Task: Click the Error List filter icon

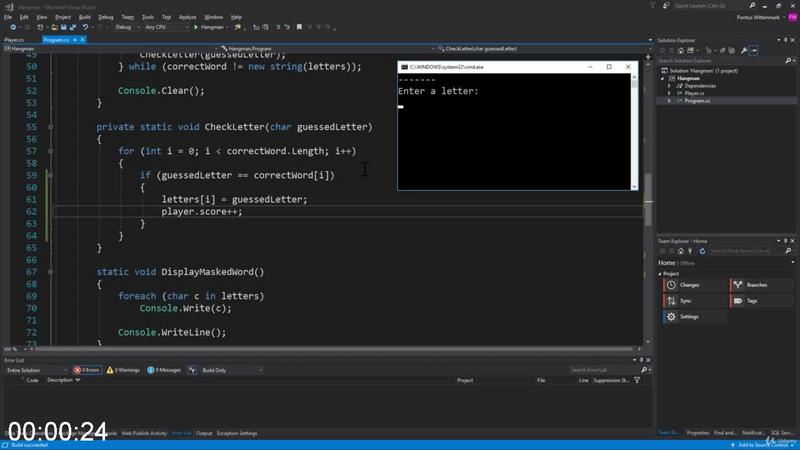Action: pyautogui.click(x=192, y=370)
